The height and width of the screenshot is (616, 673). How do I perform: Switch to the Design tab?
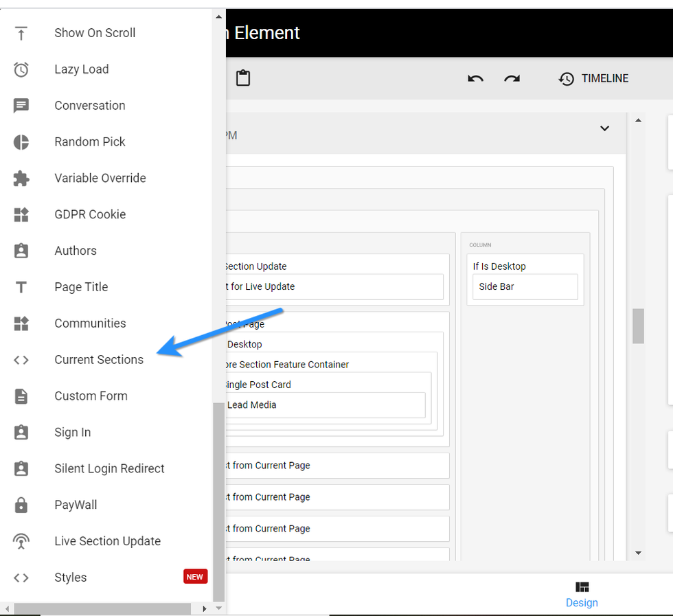tap(582, 594)
